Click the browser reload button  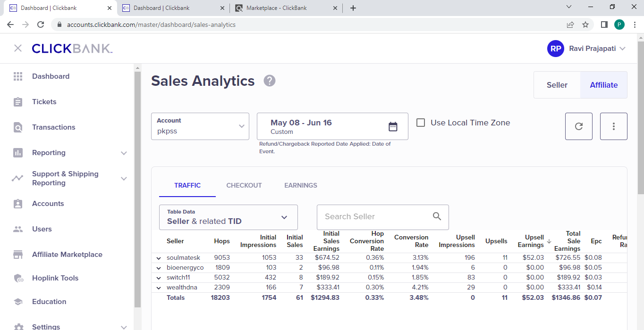coord(41,25)
